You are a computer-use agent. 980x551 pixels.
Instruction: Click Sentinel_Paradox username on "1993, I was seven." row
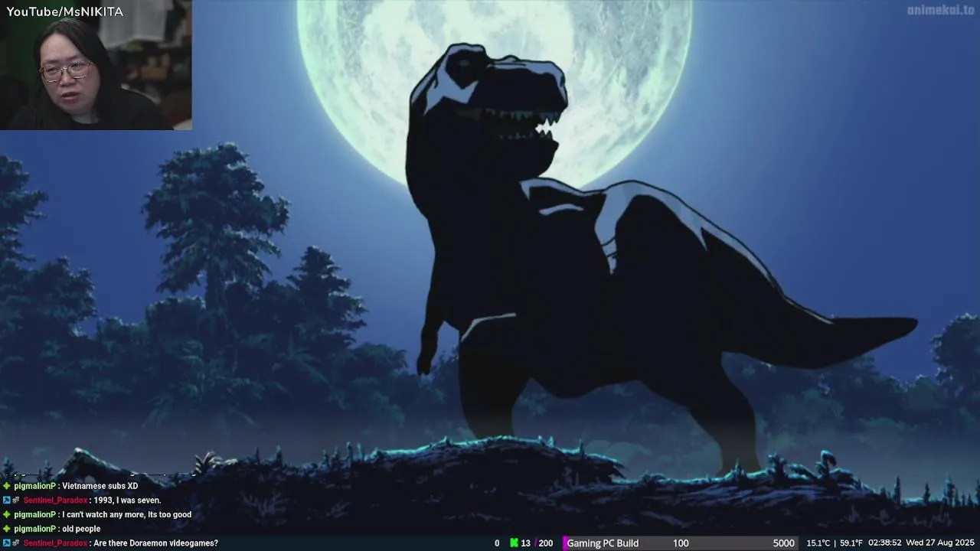55,500
